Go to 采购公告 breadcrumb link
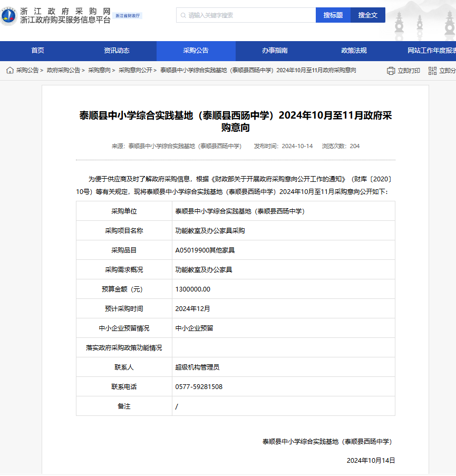The width and height of the screenshot is (456, 476). click(x=27, y=71)
